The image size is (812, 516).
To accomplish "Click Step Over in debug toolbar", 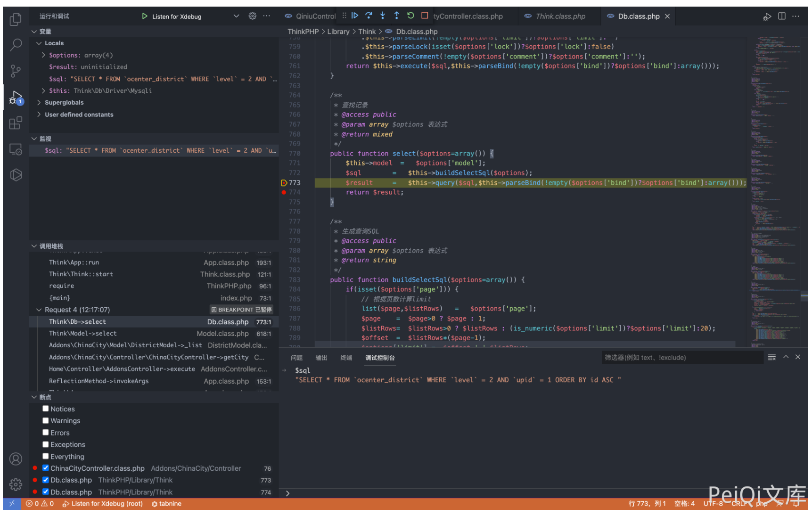I will point(369,16).
